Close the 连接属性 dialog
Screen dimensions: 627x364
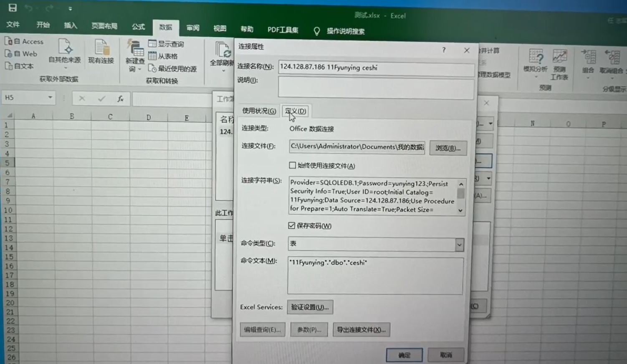(467, 51)
